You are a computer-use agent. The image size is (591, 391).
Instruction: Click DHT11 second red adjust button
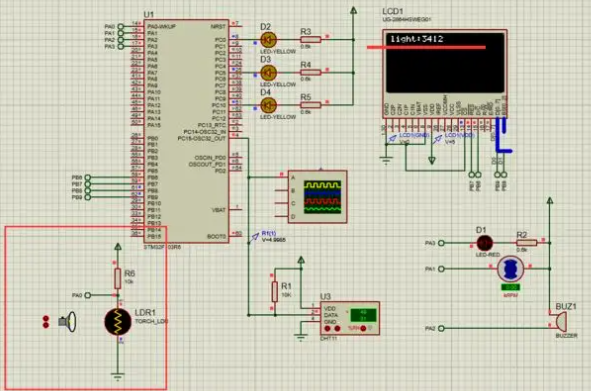tap(337, 329)
